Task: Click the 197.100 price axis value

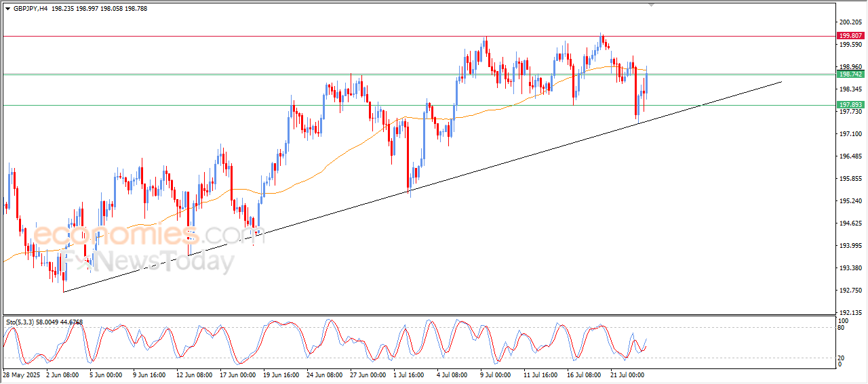Action: (x=850, y=134)
